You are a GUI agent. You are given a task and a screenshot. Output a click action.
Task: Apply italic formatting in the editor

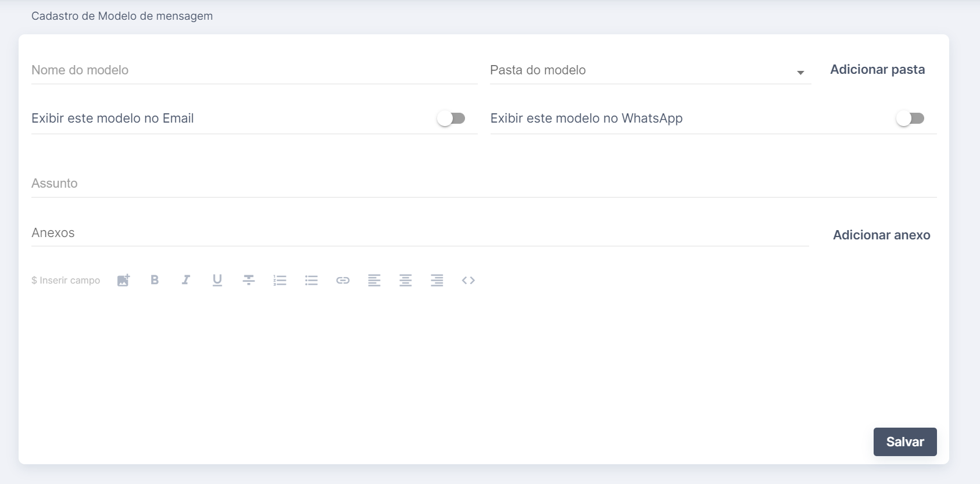tap(186, 280)
